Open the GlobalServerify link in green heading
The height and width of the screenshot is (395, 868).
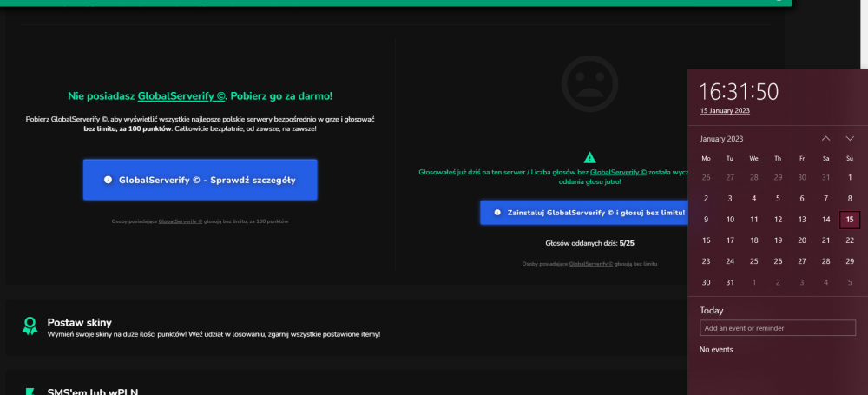pos(181,95)
